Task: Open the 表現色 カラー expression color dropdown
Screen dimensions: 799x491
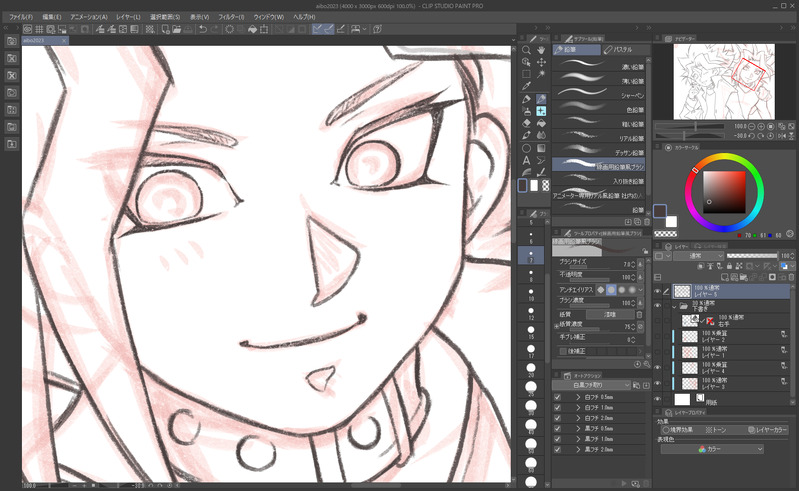Action: (712, 449)
